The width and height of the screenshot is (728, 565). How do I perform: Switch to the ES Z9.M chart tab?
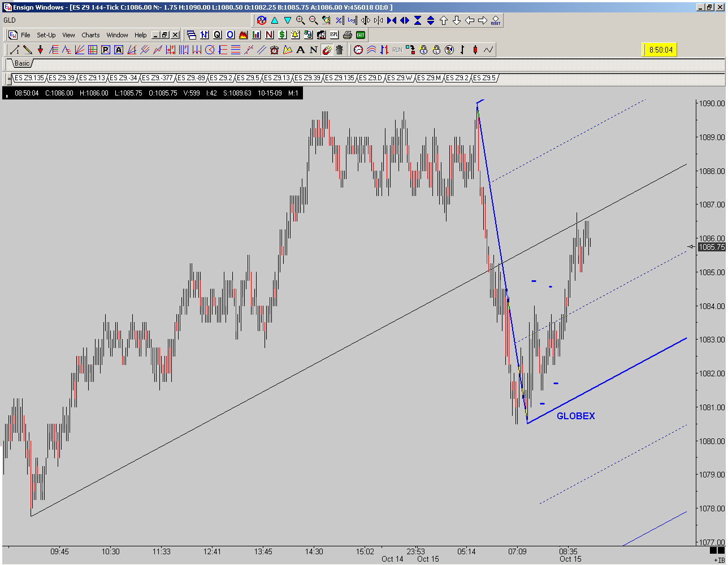click(x=430, y=78)
